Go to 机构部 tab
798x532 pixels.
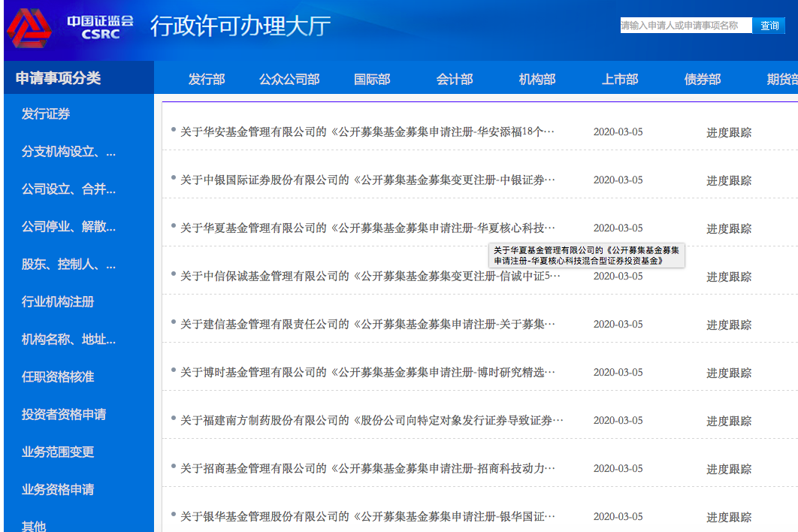(537, 79)
